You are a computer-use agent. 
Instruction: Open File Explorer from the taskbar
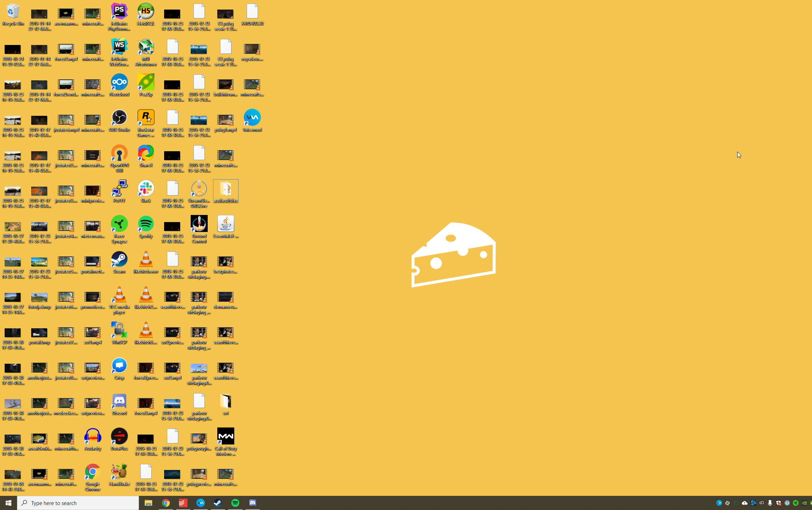pyautogui.click(x=148, y=503)
